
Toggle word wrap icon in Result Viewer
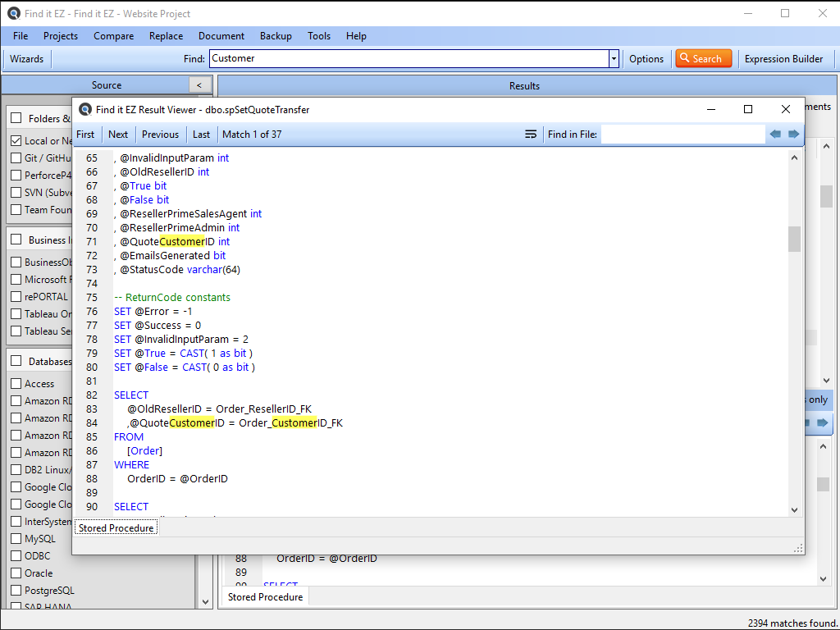click(x=531, y=135)
